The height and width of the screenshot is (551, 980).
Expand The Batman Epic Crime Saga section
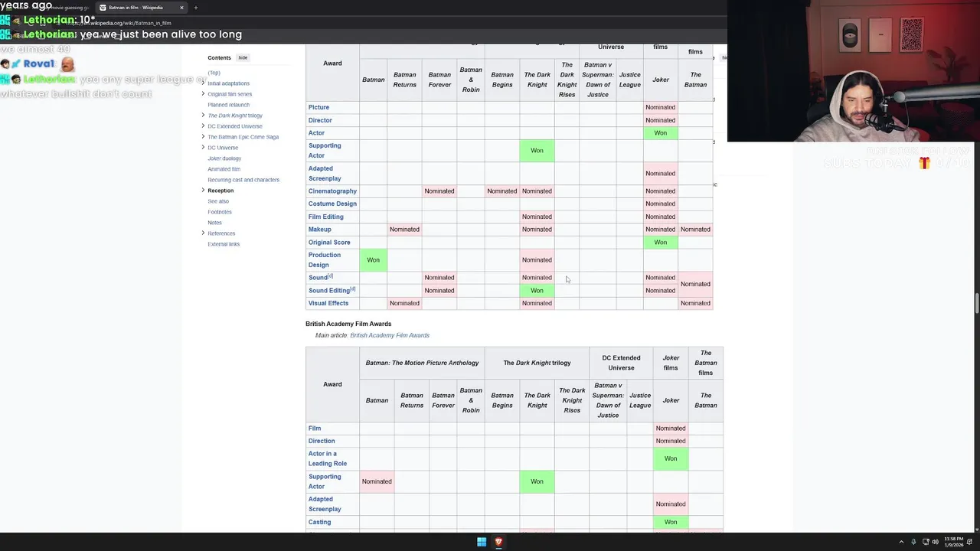[203, 137]
